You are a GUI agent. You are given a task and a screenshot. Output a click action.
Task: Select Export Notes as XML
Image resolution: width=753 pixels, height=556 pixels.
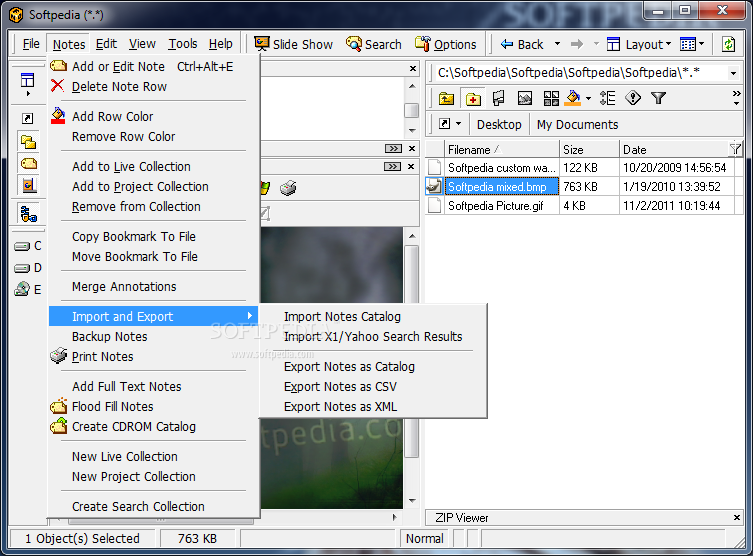(373, 407)
